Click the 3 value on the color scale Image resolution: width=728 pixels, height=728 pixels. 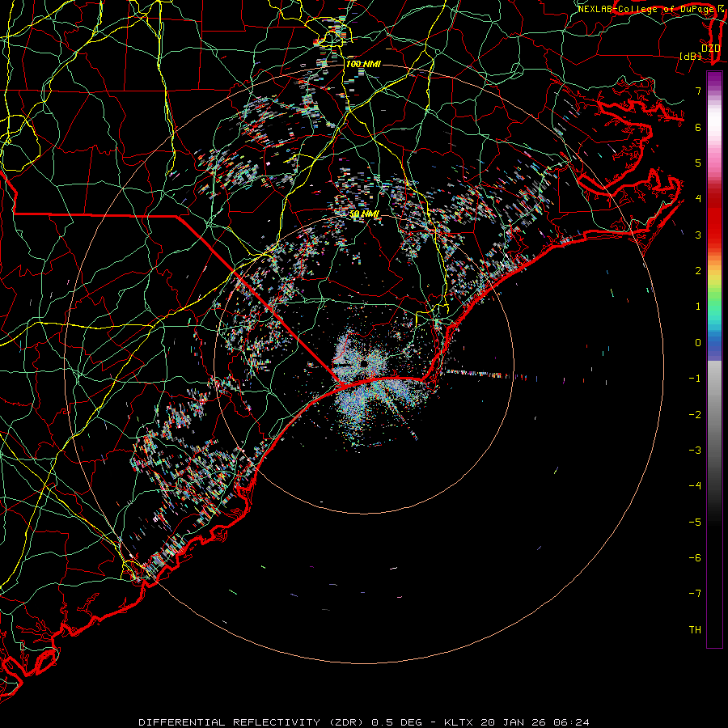(x=698, y=235)
